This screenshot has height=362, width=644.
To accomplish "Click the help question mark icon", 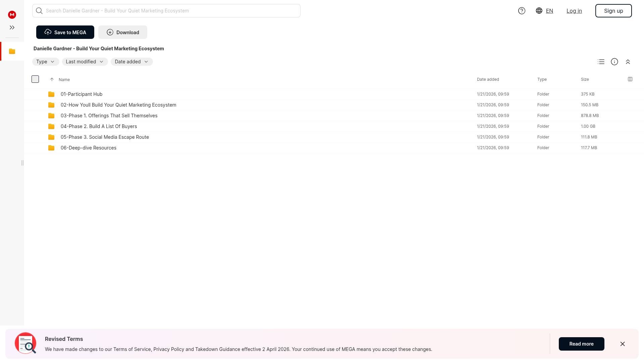I will coord(522,11).
